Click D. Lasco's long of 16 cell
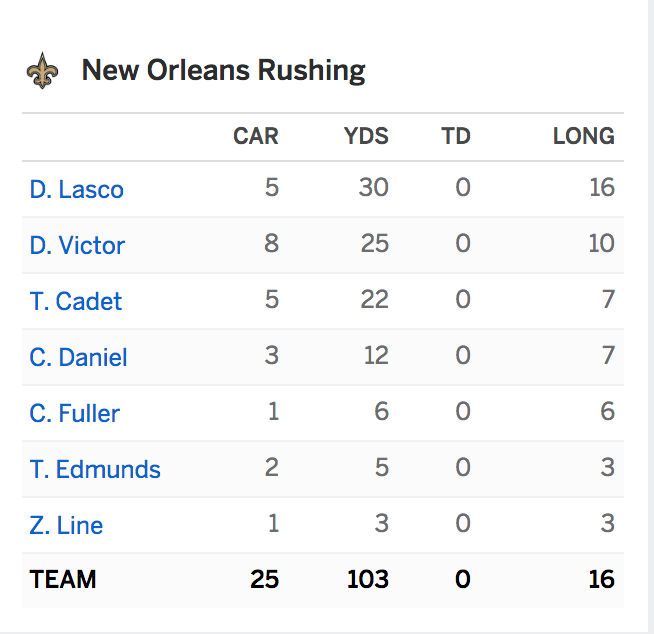Viewport: 654px width, 634px height. tap(602, 187)
